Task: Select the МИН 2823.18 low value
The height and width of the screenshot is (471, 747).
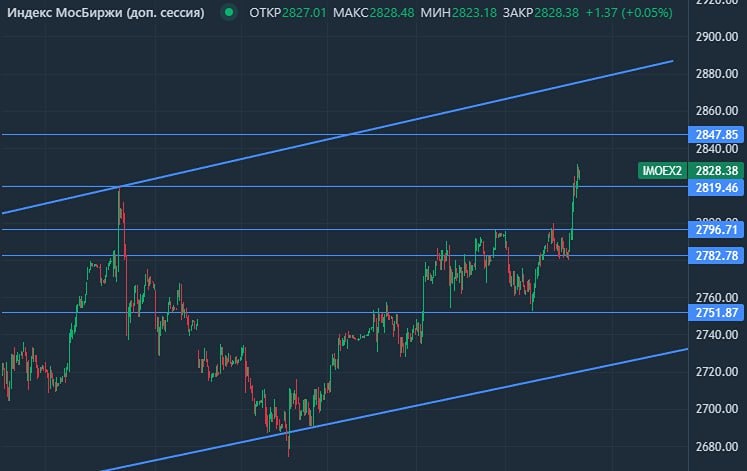Action: click(458, 12)
